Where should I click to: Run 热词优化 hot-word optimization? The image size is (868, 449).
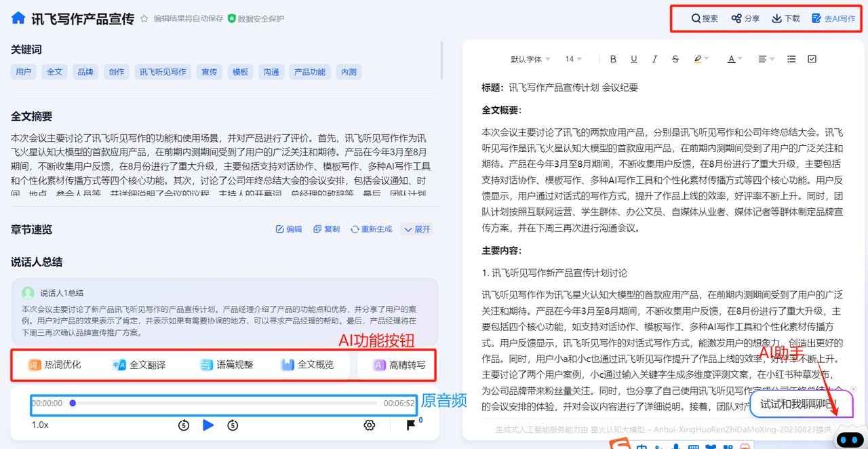click(55, 365)
